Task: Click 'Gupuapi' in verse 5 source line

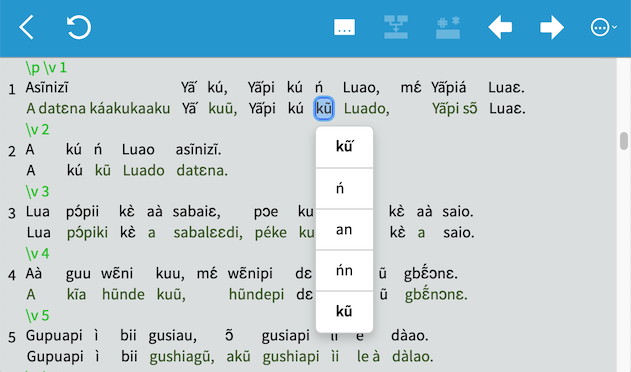Action: pos(54,336)
